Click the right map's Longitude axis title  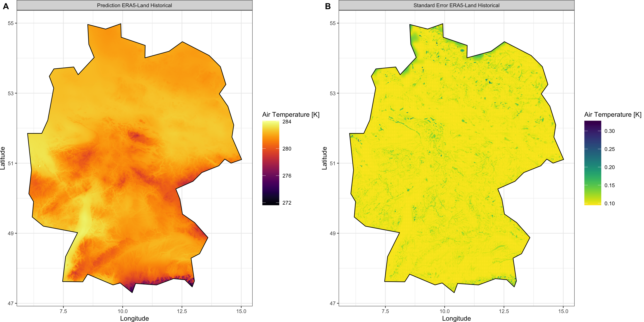(456, 318)
